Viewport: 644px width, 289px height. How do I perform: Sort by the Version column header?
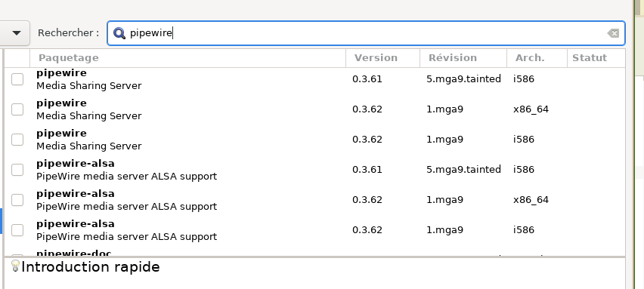tap(382, 58)
